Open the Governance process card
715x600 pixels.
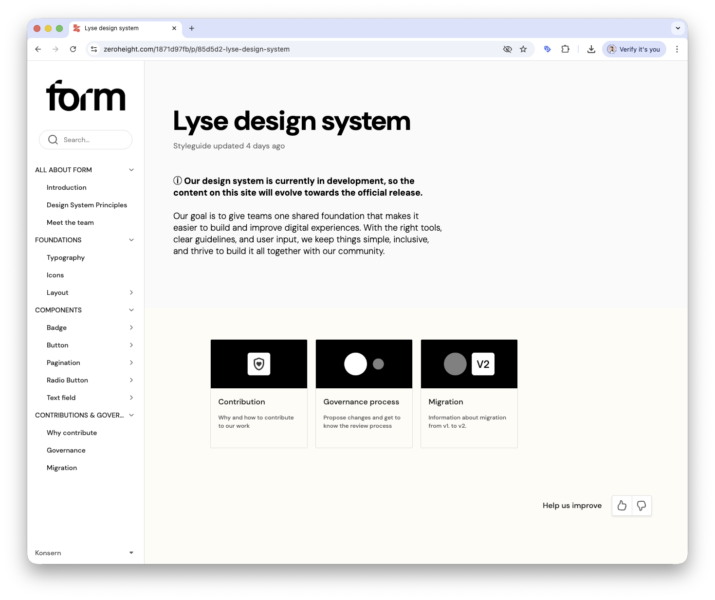click(x=364, y=393)
